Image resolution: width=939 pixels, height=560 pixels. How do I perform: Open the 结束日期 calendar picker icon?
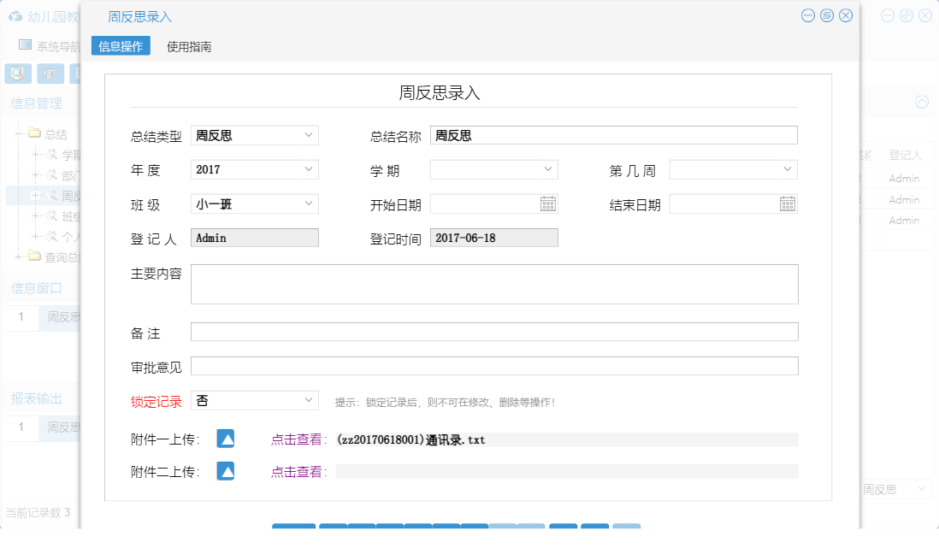788,203
